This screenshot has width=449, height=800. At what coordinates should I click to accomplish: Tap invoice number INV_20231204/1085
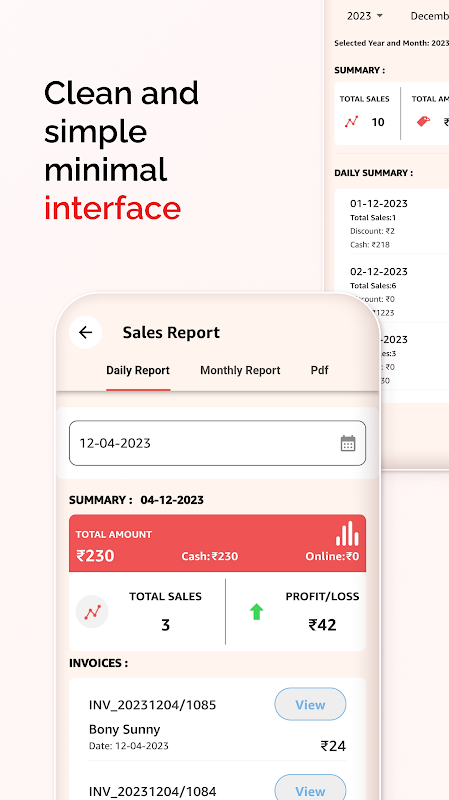click(x=153, y=705)
